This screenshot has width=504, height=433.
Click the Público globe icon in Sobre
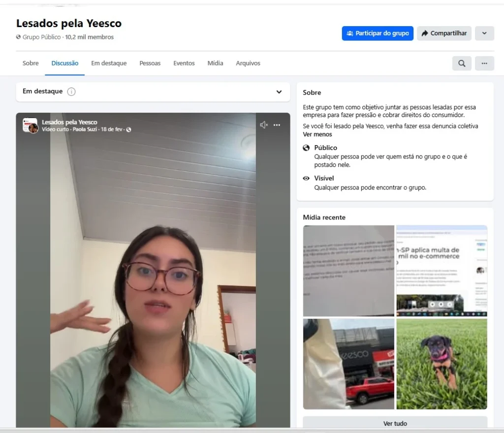click(x=306, y=148)
